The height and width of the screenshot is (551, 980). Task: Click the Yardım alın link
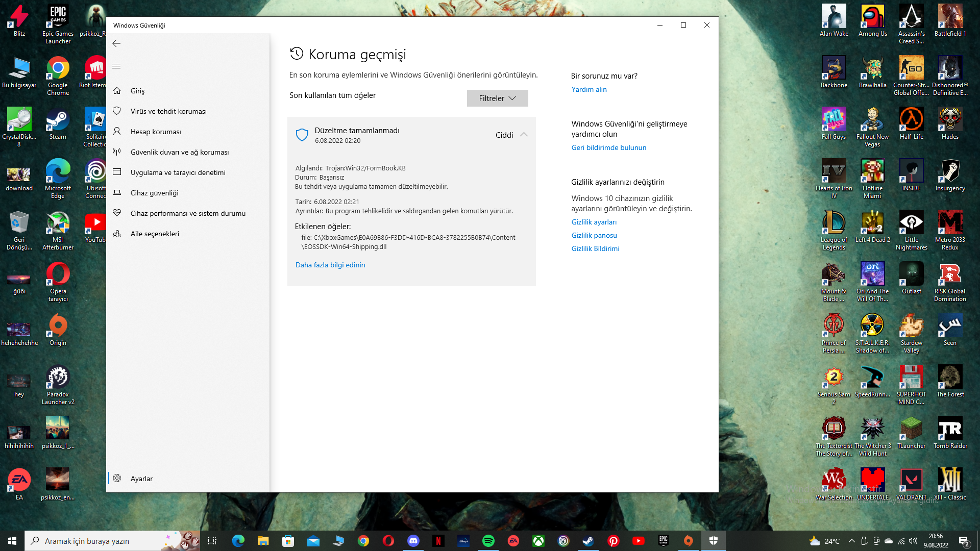(x=589, y=89)
